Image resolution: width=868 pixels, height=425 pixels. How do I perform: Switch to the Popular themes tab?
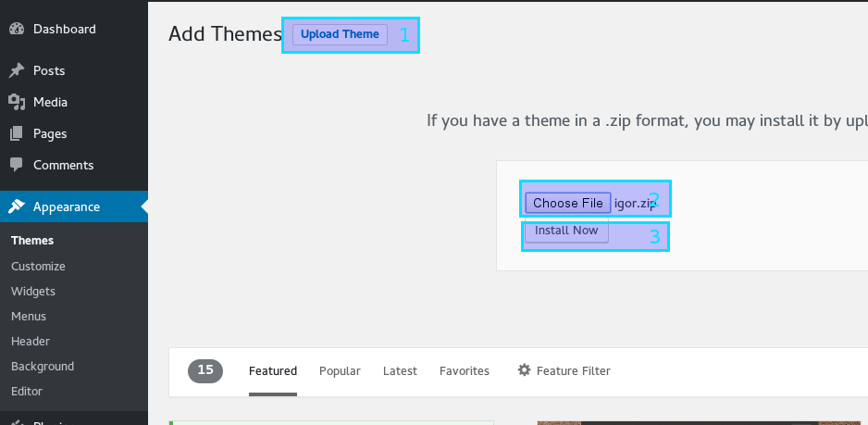[340, 370]
